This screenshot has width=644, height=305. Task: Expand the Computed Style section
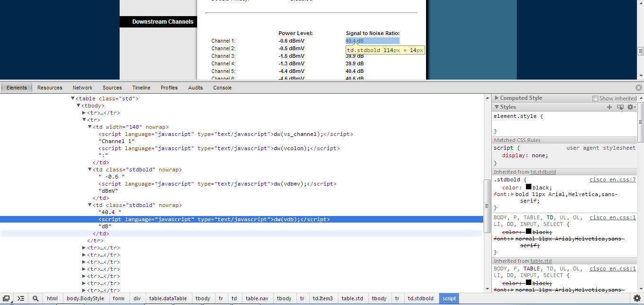[x=496, y=98]
